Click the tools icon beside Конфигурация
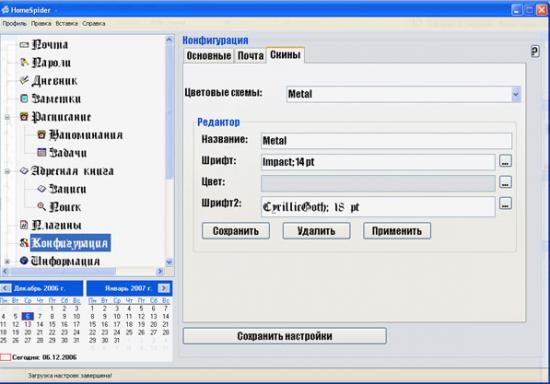This screenshot has height=384, width=550. (x=24, y=243)
